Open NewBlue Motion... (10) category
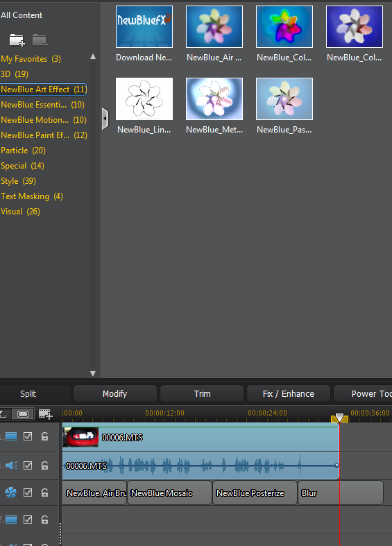The width and height of the screenshot is (392, 546). tap(44, 120)
